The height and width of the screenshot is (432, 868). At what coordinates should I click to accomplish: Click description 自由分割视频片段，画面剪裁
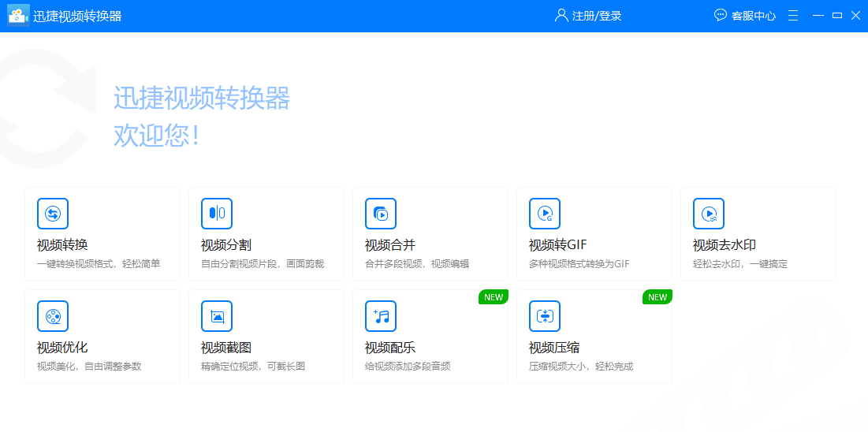click(263, 264)
